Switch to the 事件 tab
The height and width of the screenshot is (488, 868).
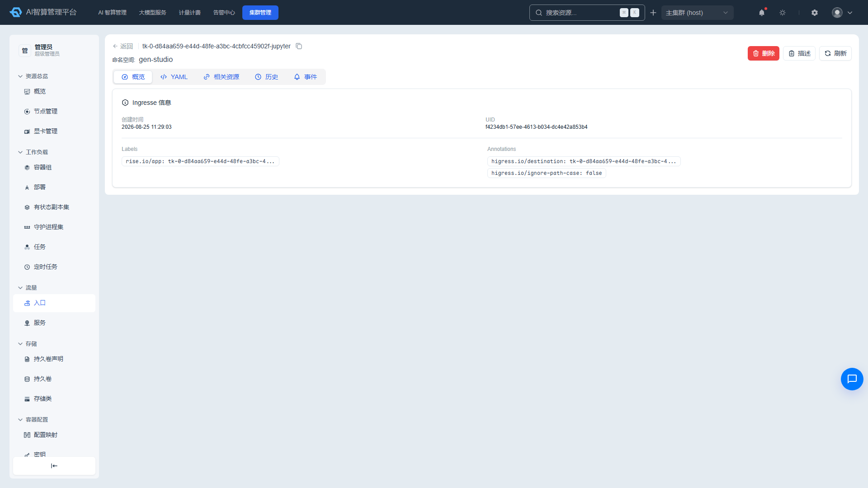pyautogui.click(x=305, y=77)
